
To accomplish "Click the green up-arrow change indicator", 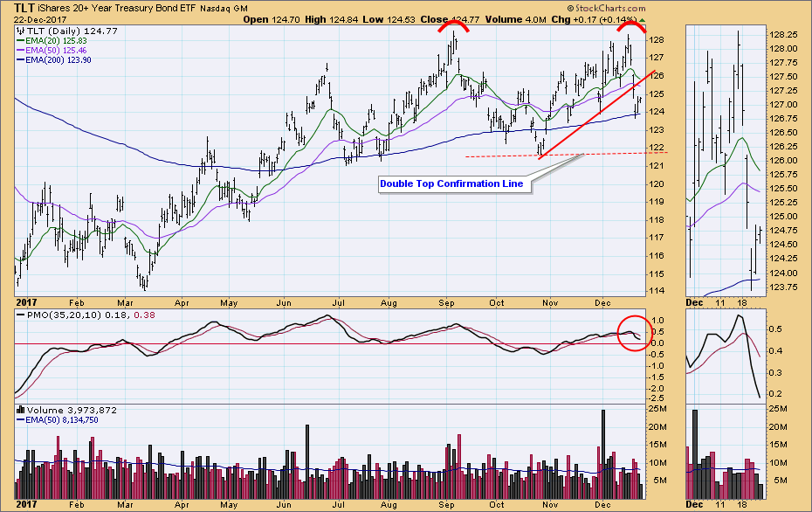I will coord(642,20).
